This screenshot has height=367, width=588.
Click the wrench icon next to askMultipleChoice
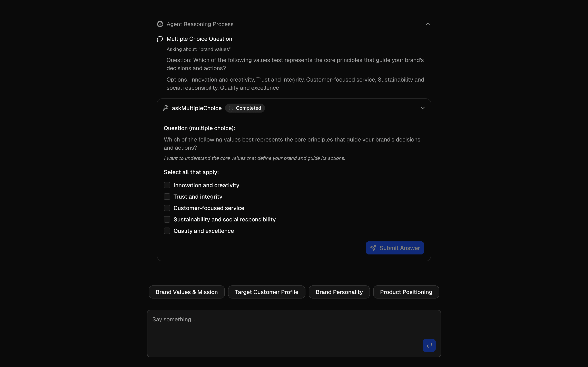pyautogui.click(x=166, y=108)
